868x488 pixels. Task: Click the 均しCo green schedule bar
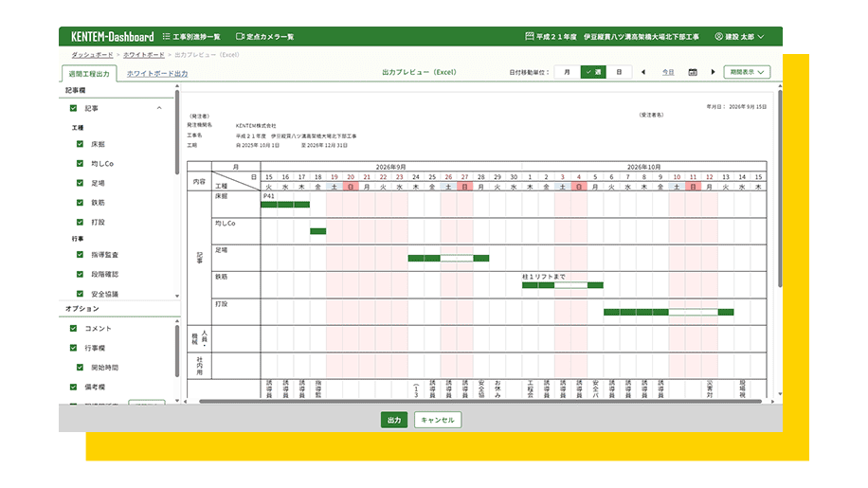tap(317, 231)
